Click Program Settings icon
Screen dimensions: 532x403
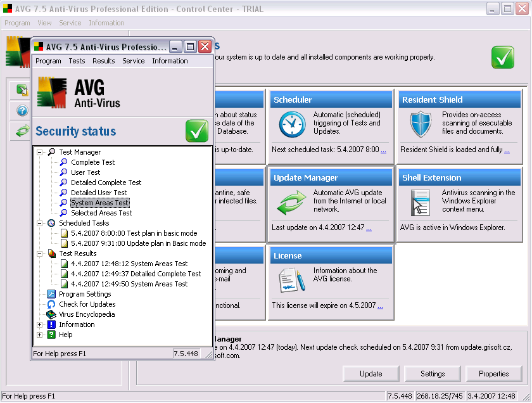tap(51, 294)
